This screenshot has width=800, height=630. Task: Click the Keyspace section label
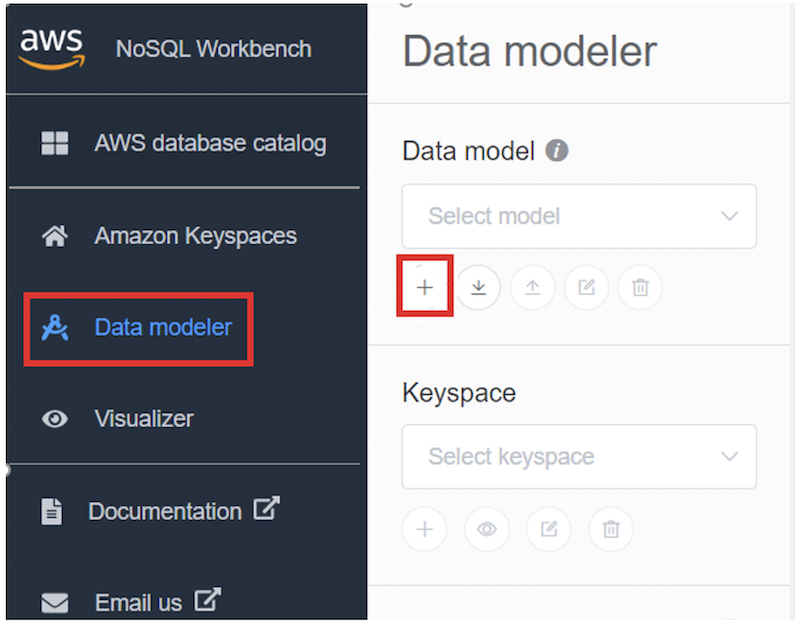pyautogui.click(x=459, y=393)
